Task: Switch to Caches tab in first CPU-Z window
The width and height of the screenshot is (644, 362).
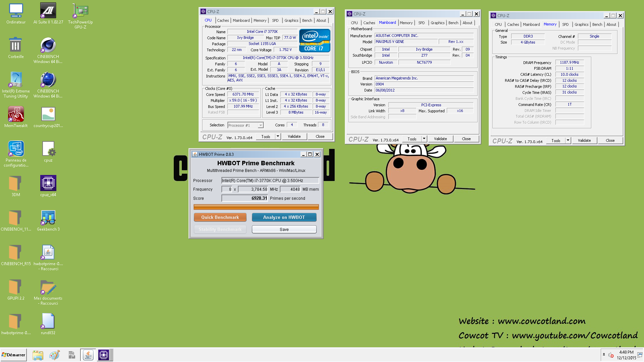Action: [x=223, y=20]
